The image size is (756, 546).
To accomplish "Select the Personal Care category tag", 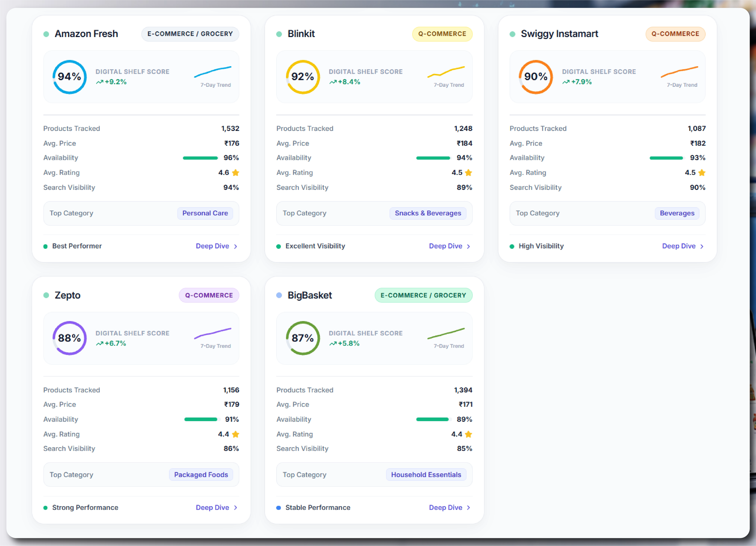I will (205, 213).
